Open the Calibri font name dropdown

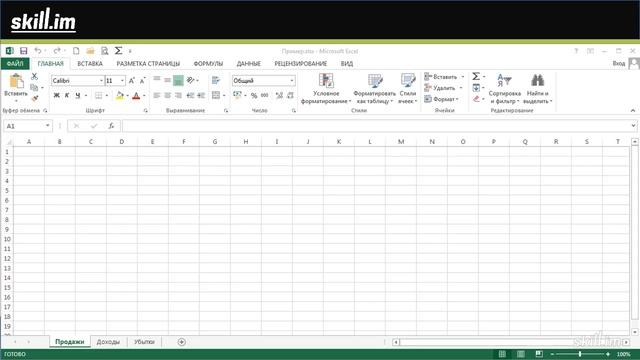(101, 81)
